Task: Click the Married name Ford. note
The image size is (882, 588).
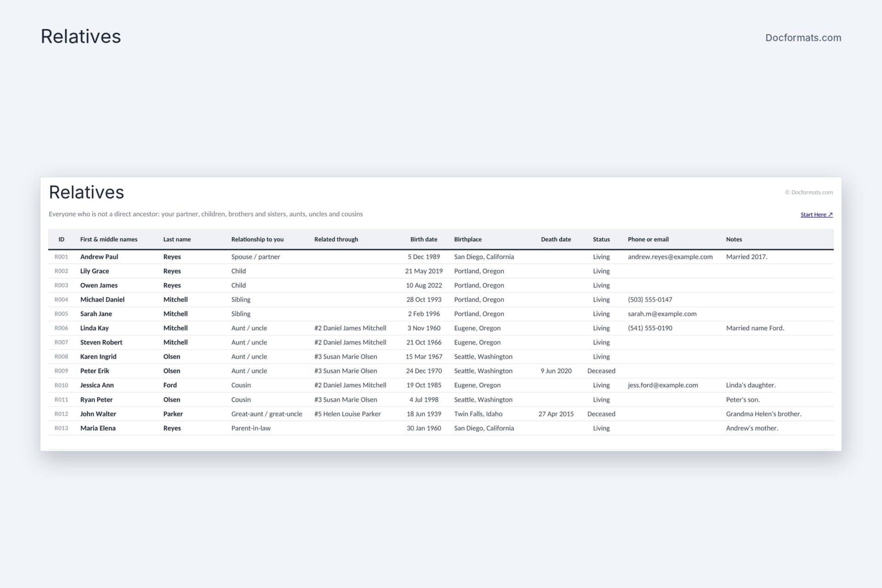Action: pyautogui.click(x=755, y=328)
